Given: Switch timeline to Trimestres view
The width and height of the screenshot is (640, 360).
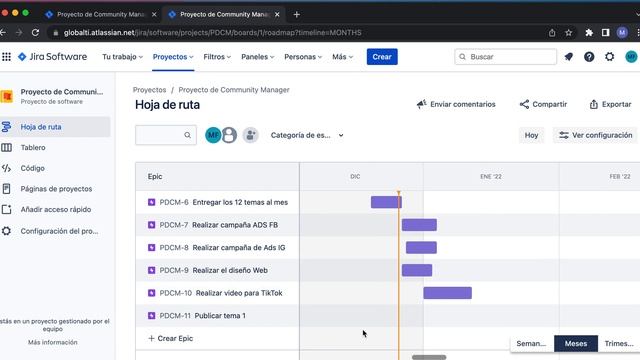Looking at the screenshot, I should coord(619,344).
